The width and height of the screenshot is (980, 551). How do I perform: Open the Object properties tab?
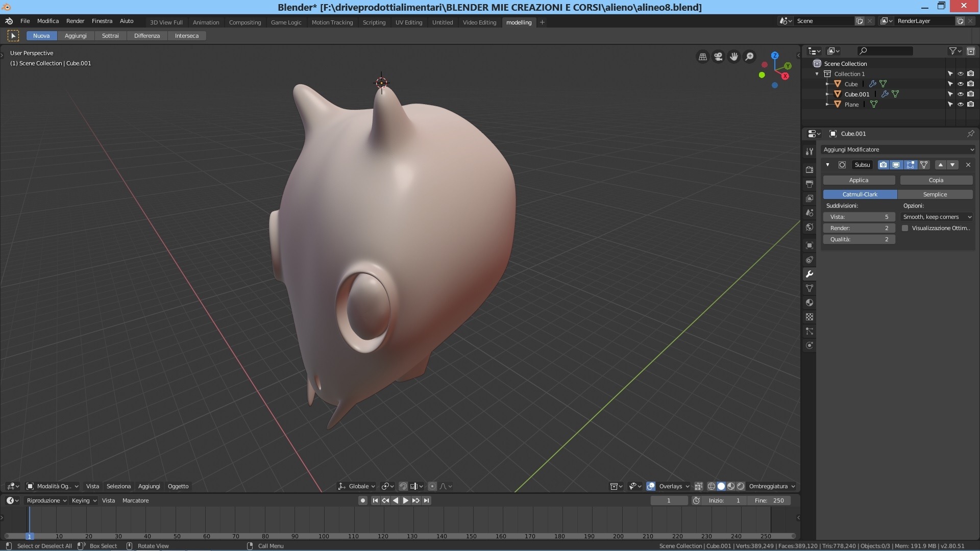[x=810, y=245]
